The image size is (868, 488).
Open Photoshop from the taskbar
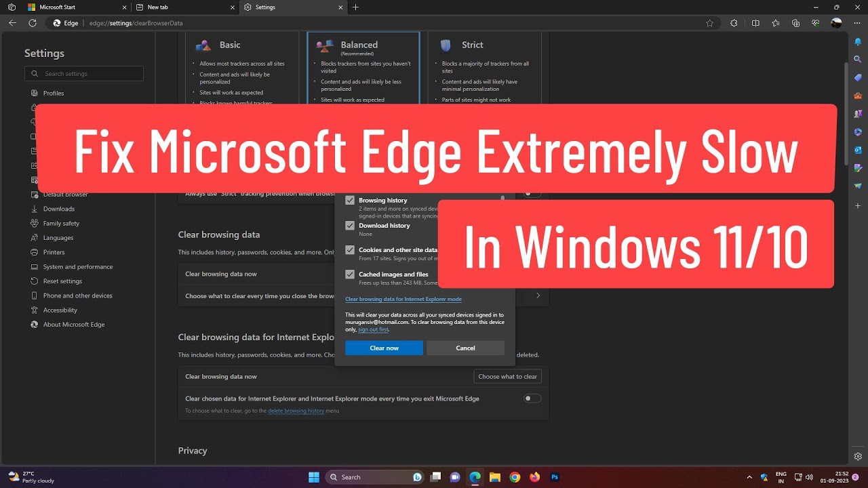pos(555,477)
